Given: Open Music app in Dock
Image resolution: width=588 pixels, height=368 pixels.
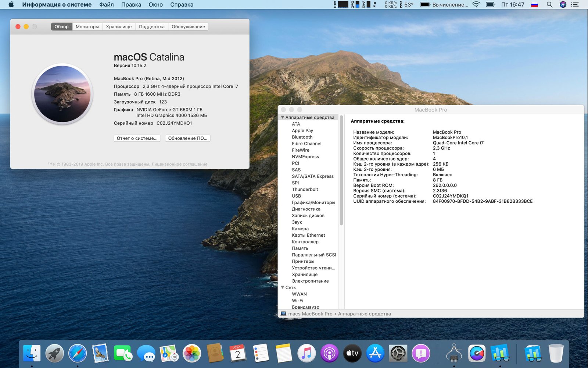Looking at the screenshot, I should [306, 353].
